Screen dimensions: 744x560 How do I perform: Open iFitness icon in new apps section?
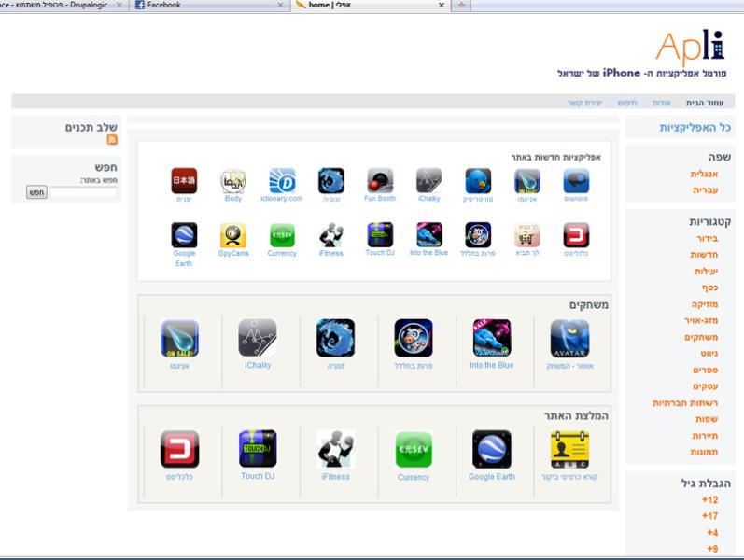point(331,235)
